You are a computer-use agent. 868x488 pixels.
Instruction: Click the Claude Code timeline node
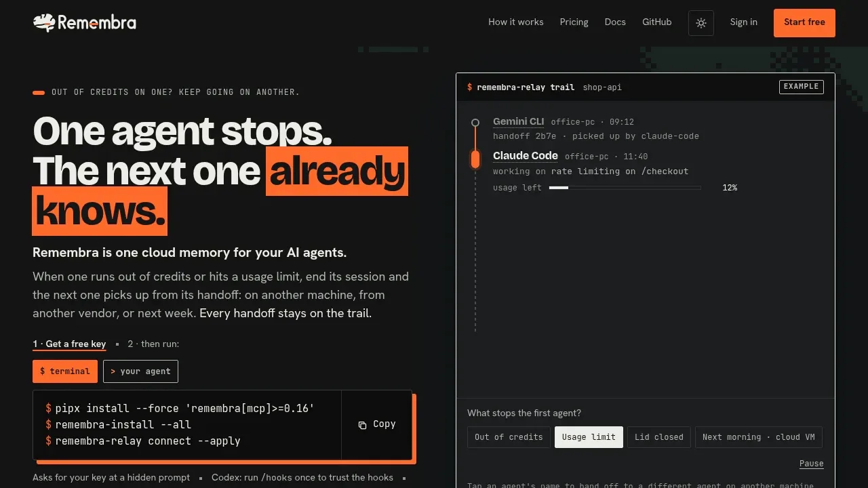pos(475,159)
